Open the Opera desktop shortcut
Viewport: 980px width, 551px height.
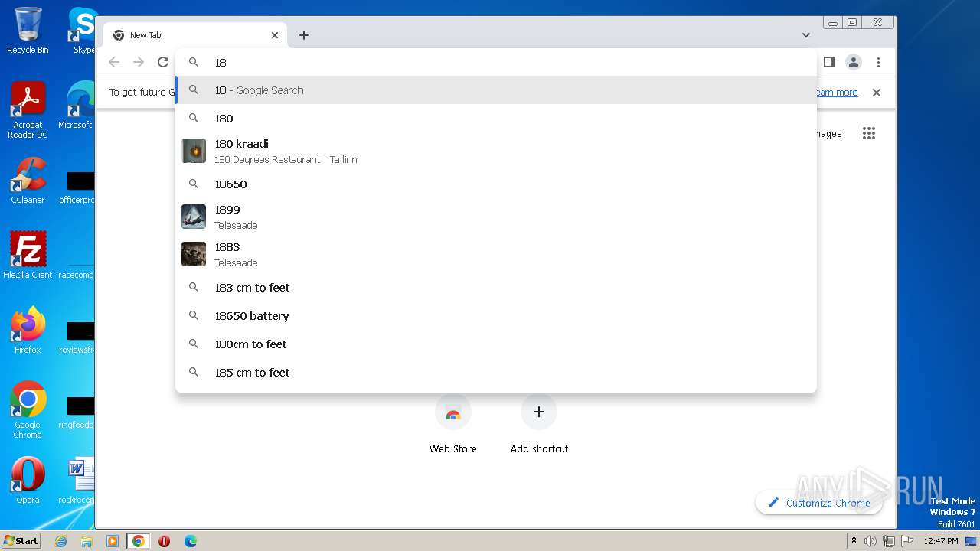coord(28,480)
